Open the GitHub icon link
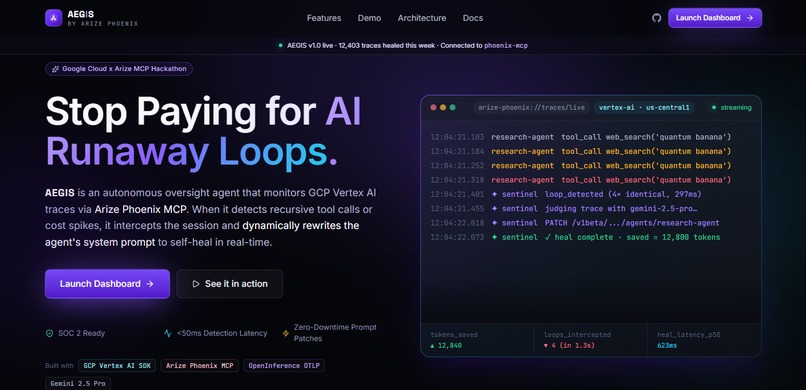This screenshot has width=806, height=390. pyautogui.click(x=656, y=18)
